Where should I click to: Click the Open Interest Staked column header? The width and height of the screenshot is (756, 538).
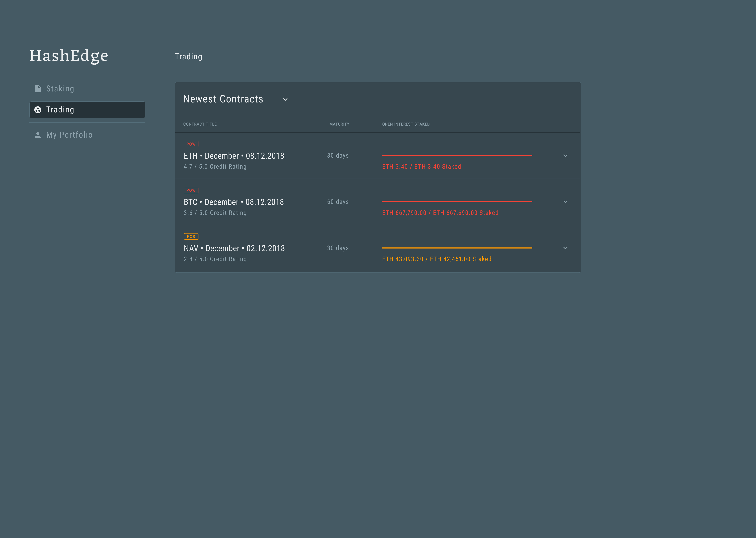[x=406, y=124]
